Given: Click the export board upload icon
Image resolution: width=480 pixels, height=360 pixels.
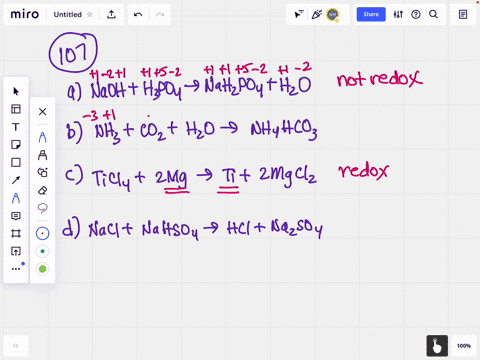Looking at the screenshot, I should (111, 14).
